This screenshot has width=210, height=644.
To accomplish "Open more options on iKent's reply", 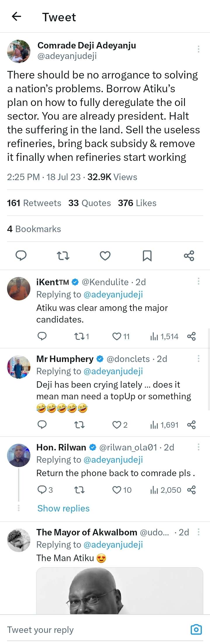I will 199,281.
